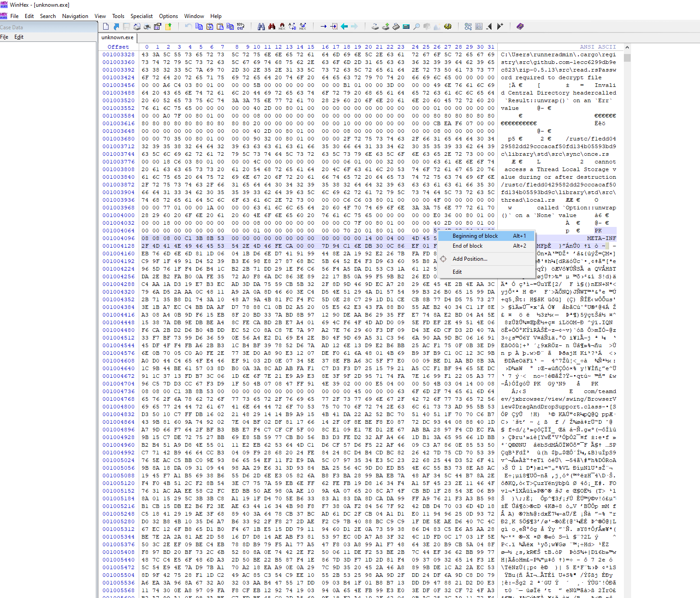Viewport: 700px width, 598px height.
Task: Click the Modify Data 101/010 icon
Action: point(241,27)
